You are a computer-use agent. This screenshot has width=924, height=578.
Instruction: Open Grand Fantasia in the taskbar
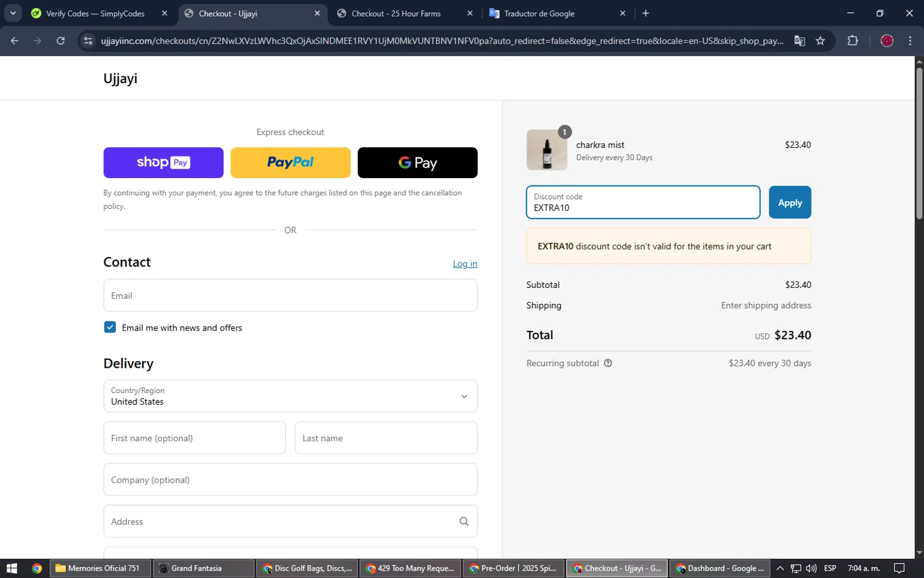[x=203, y=568]
